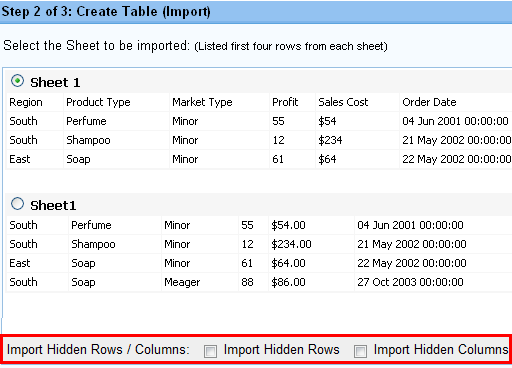Screen dimensions: 512x368
Task: Click the Step 2 of 3 header bar
Action: coord(256,12)
